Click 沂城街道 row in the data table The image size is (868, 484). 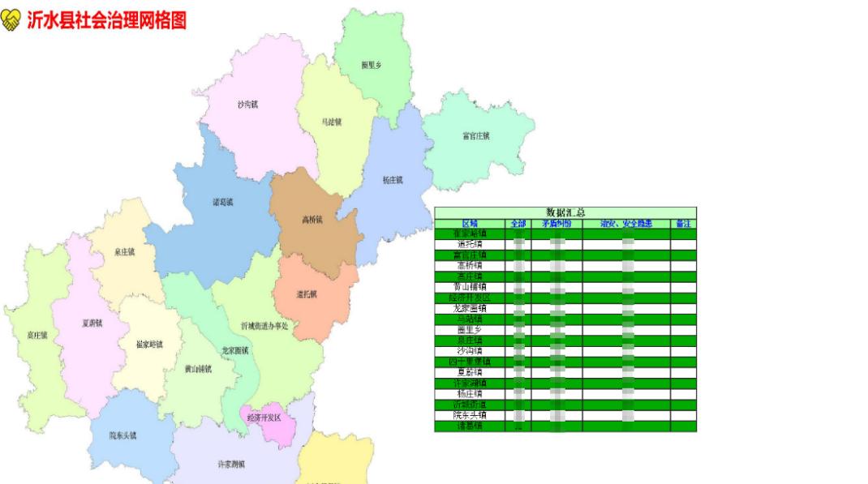(x=565, y=405)
